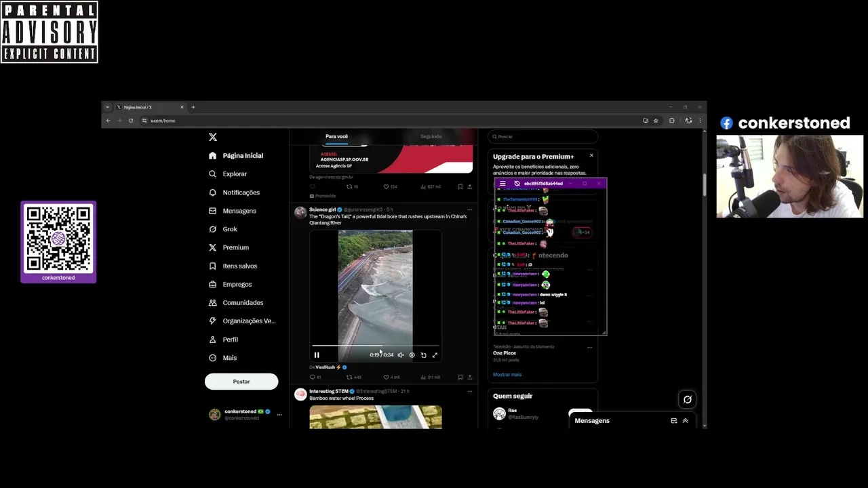Open the chat overlay hamburger menu
Image resolution: width=868 pixels, height=488 pixels.
(502, 184)
